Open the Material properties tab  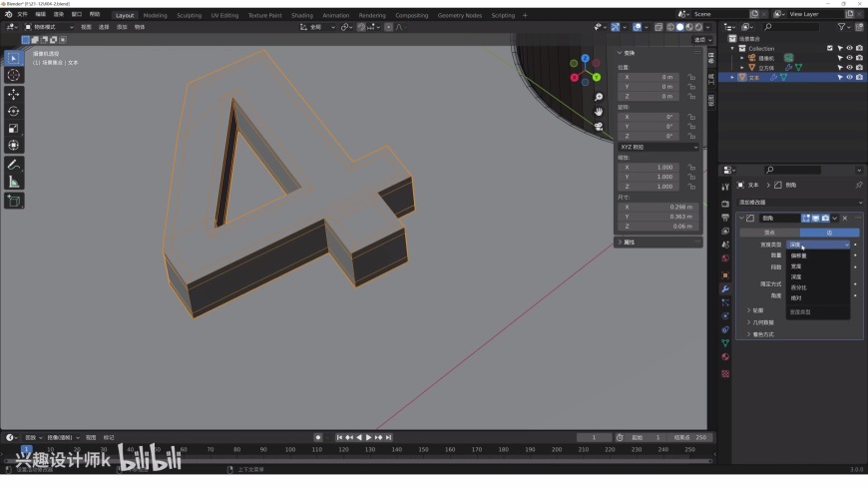point(725,357)
